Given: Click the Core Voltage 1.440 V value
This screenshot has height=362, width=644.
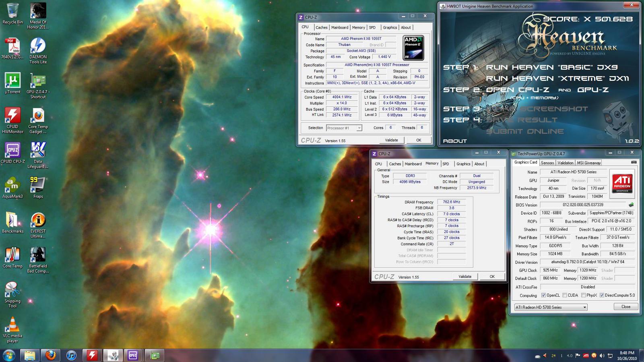Looking at the screenshot, I should point(384,57).
